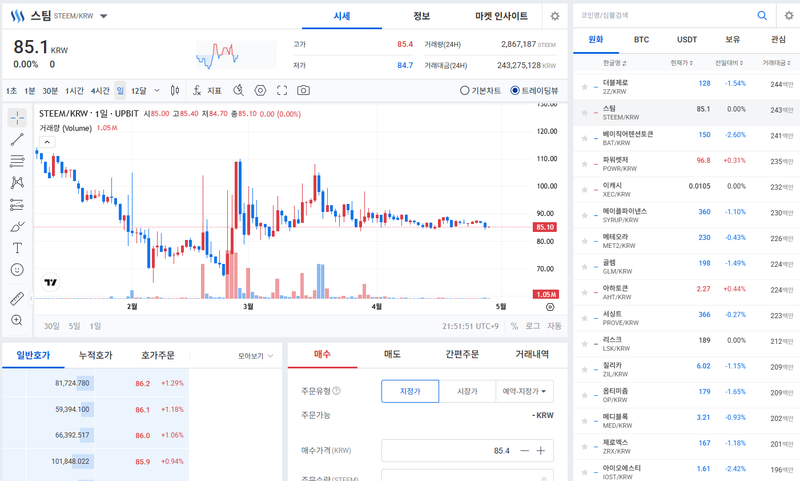
Task: Switch to the 매도 tab
Action: (392, 354)
